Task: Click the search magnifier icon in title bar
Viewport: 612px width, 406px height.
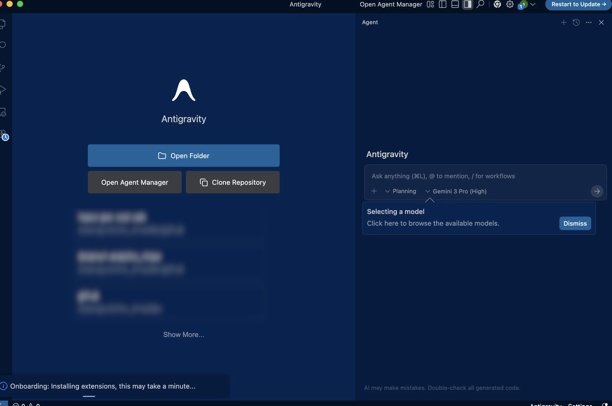Action: (x=480, y=5)
